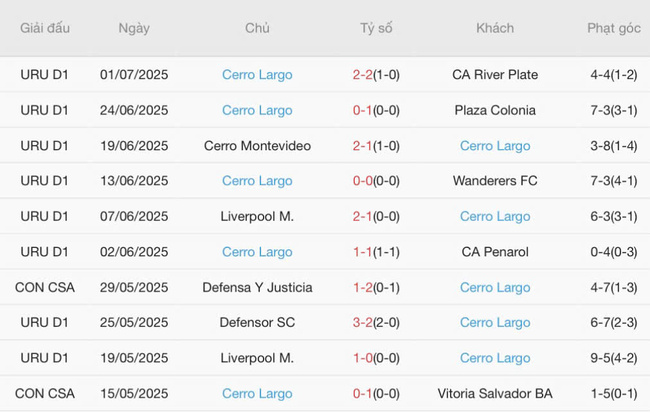Click the 1-2 score of Defensa Y Justicia match
Image resolution: width=650 pixels, height=413 pixels.
363,287
